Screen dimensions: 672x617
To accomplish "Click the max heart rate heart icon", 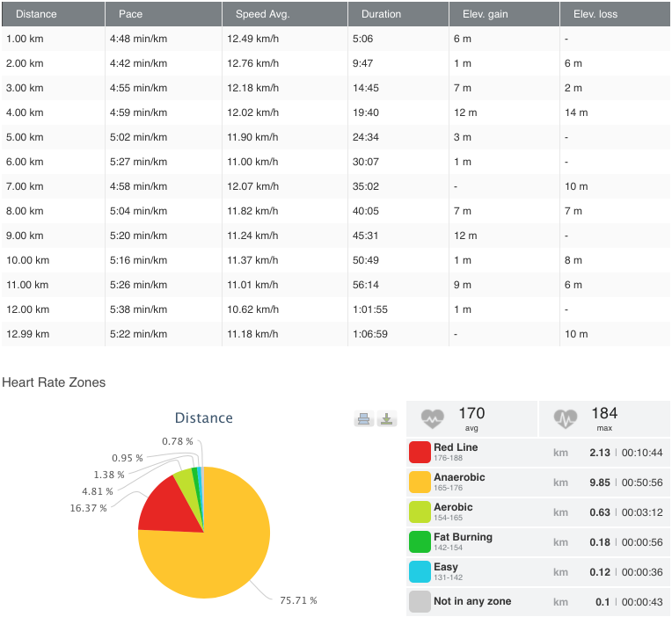I will (x=566, y=419).
